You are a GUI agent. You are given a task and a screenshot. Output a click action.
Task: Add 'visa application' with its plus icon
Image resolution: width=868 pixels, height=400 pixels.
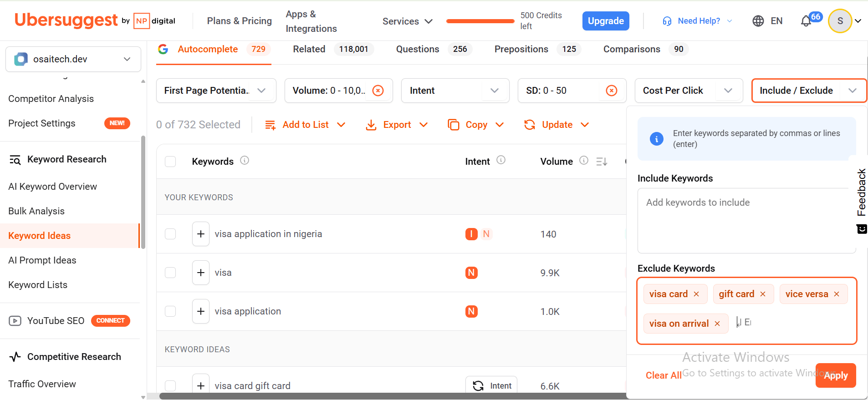201,311
